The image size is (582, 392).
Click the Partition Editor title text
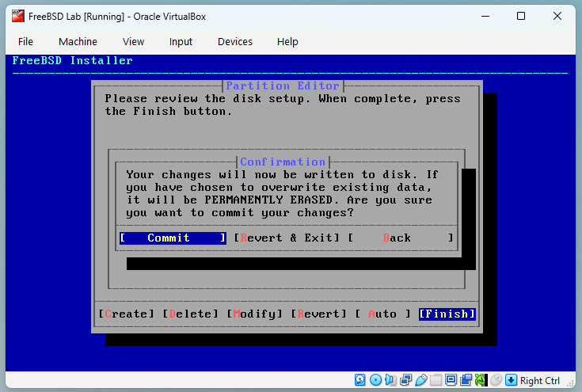[283, 86]
